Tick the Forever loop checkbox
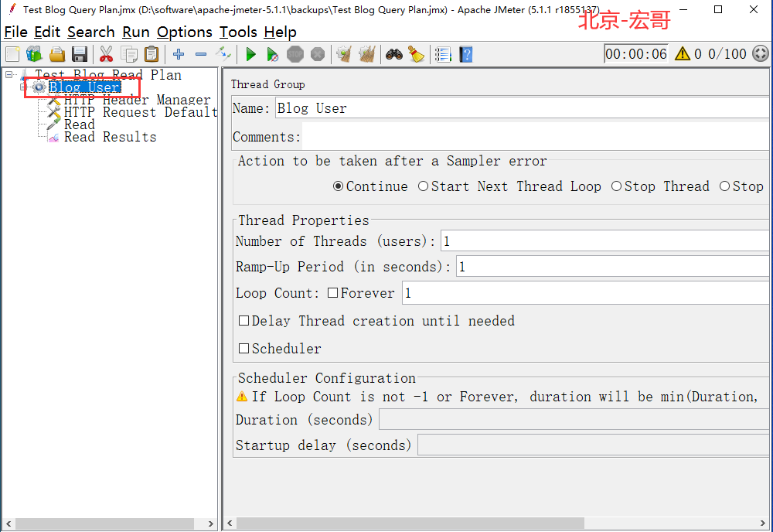This screenshot has height=532, width=773. point(332,293)
